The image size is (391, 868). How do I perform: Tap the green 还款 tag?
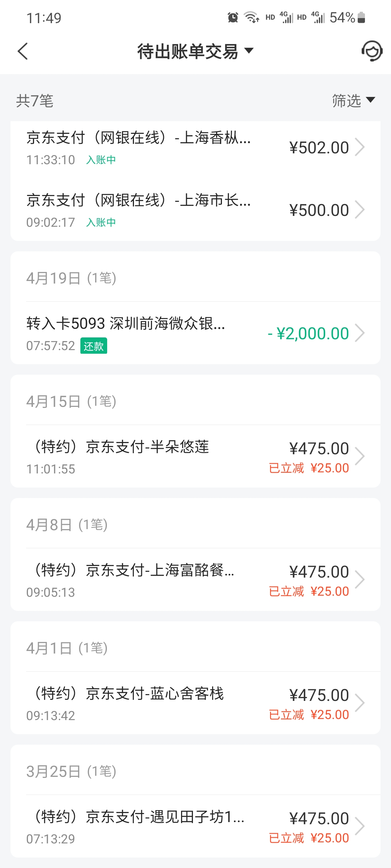click(94, 346)
